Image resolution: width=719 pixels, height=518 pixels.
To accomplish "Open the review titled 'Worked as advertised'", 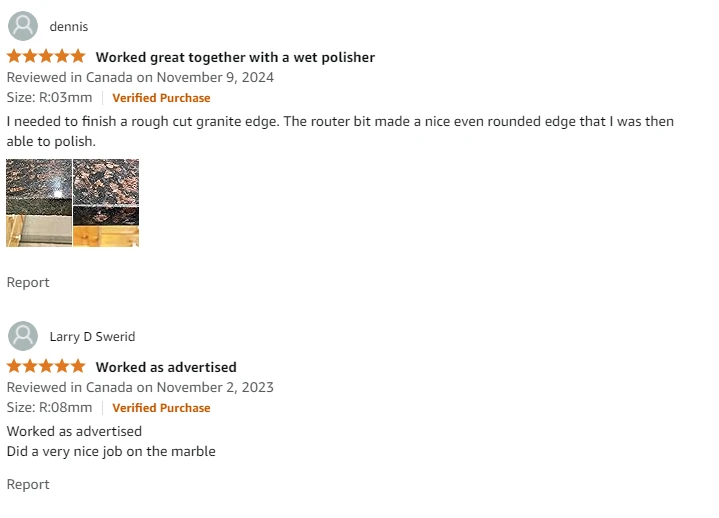I will 166,367.
